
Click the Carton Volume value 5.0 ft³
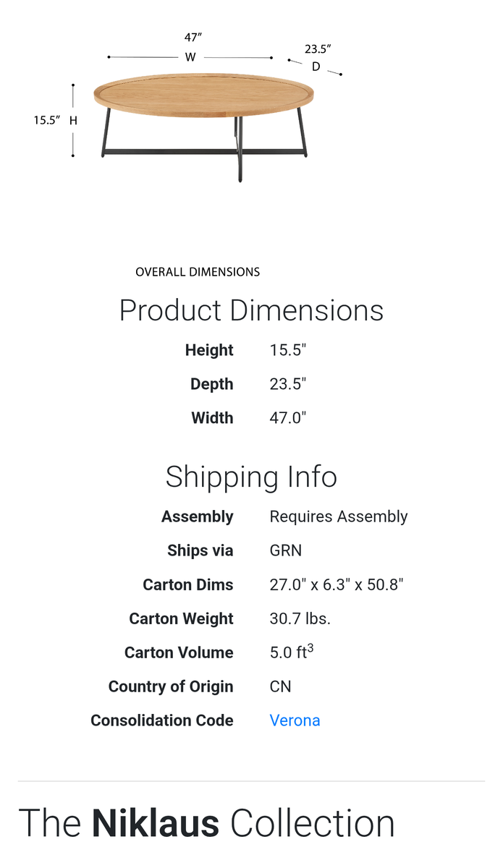click(x=291, y=652)
